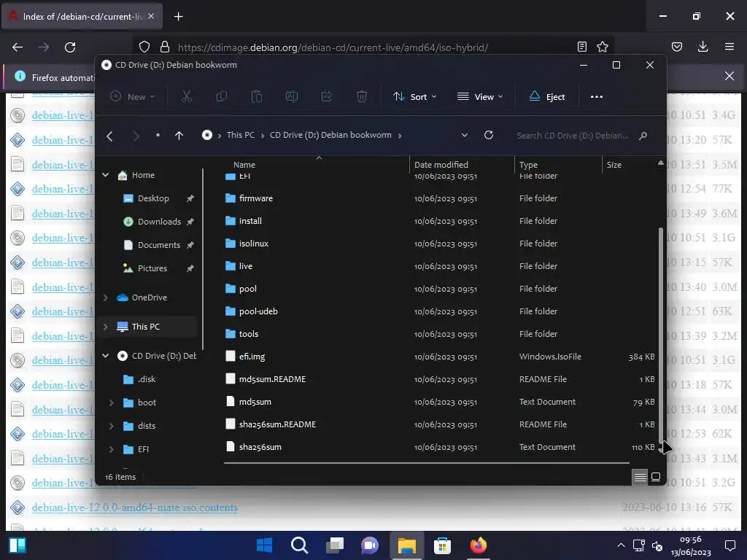Select the isolinux folder
The height and width of the screenshot is (560, 747).
click(x=254, y=244)
